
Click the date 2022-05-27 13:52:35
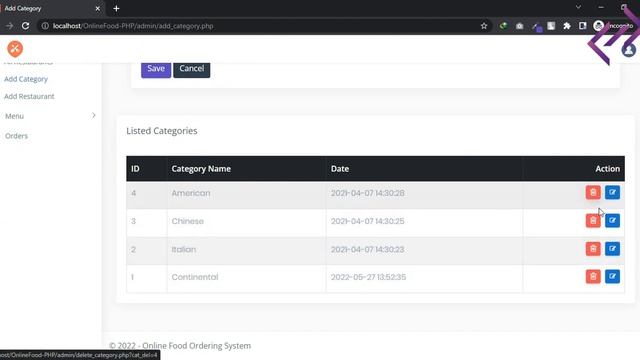point(369,277)
